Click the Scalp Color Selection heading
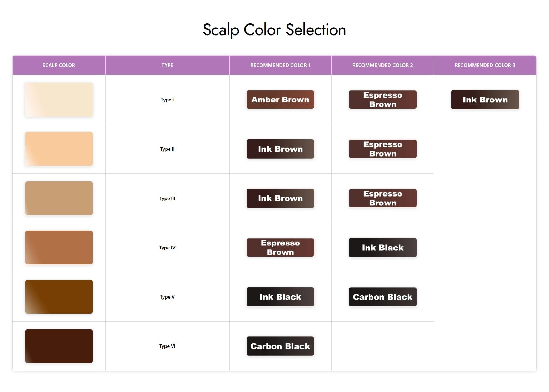 coord(274,30)
